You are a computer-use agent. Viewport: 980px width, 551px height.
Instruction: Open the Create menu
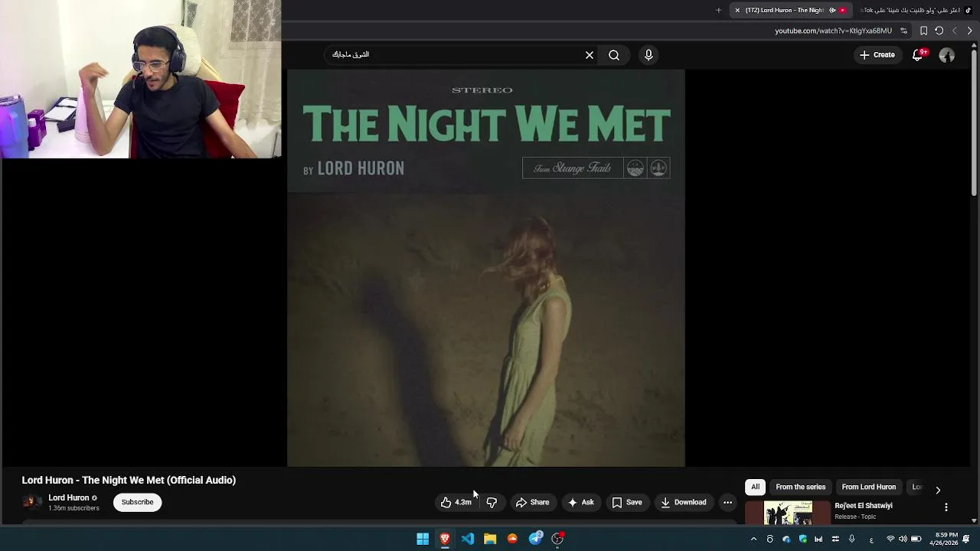click(x=877, y=55)
